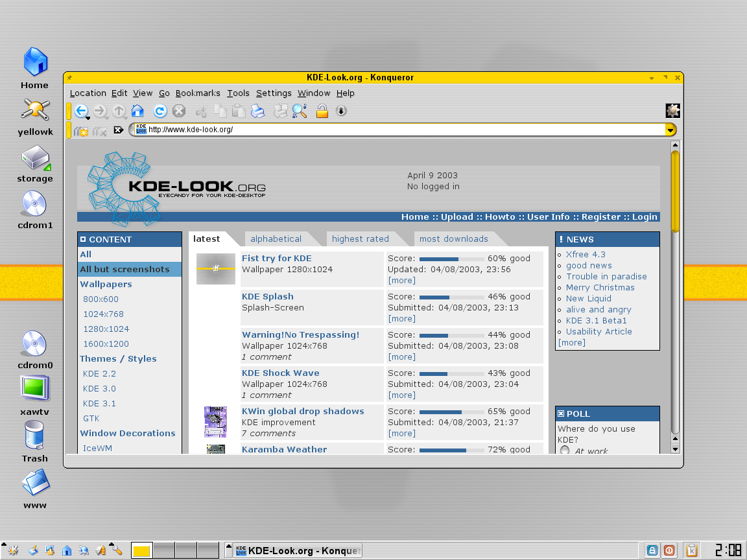
Task: Click the Lock Screen panel button
Action: tap(652, 550)
